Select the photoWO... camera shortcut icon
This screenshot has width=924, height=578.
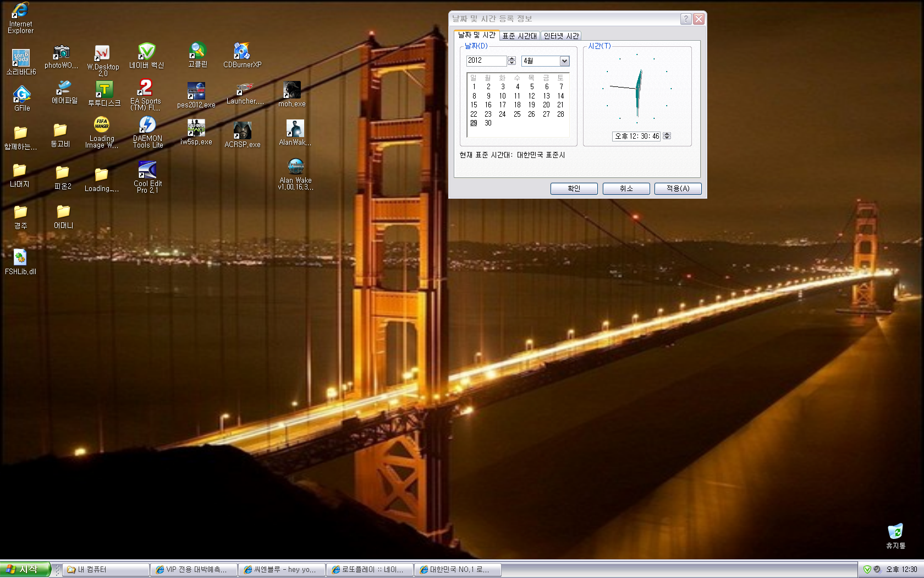pyautogui.click(x=62, y=53)
